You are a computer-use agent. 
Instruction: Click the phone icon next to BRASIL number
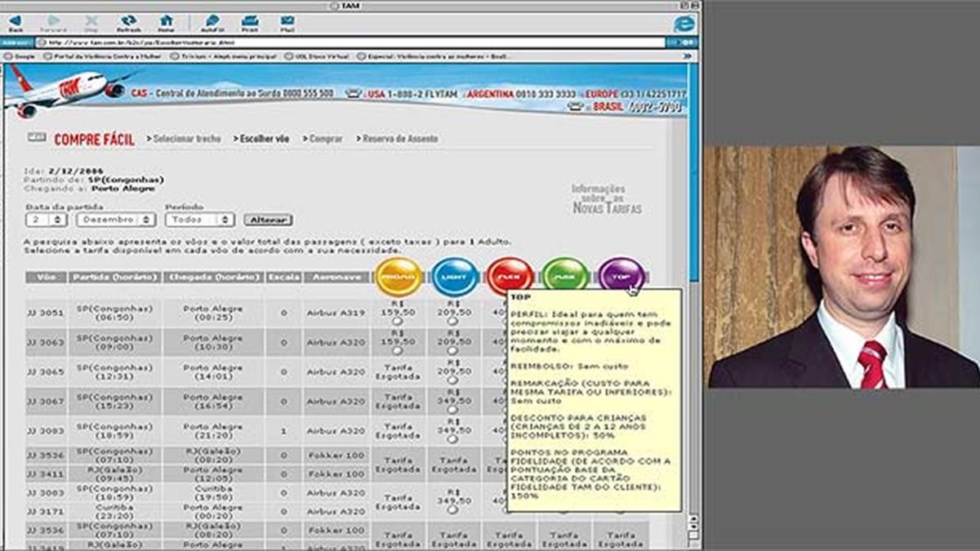coord(575,106)
